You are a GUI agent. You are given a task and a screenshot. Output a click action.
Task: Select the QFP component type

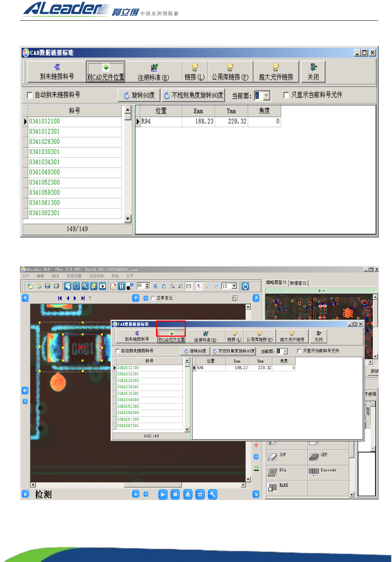point(328,457)
